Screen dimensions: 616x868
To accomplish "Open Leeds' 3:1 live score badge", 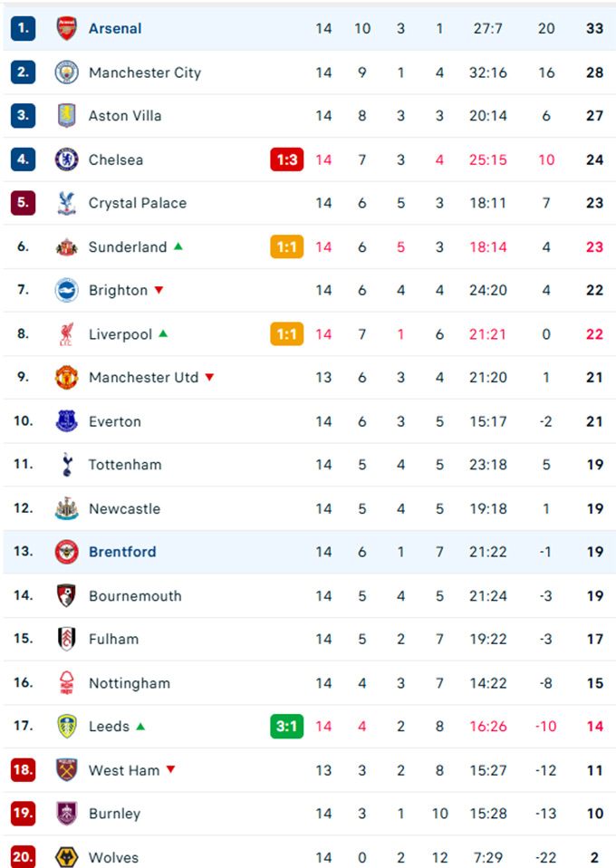I will tap(286, 727).
